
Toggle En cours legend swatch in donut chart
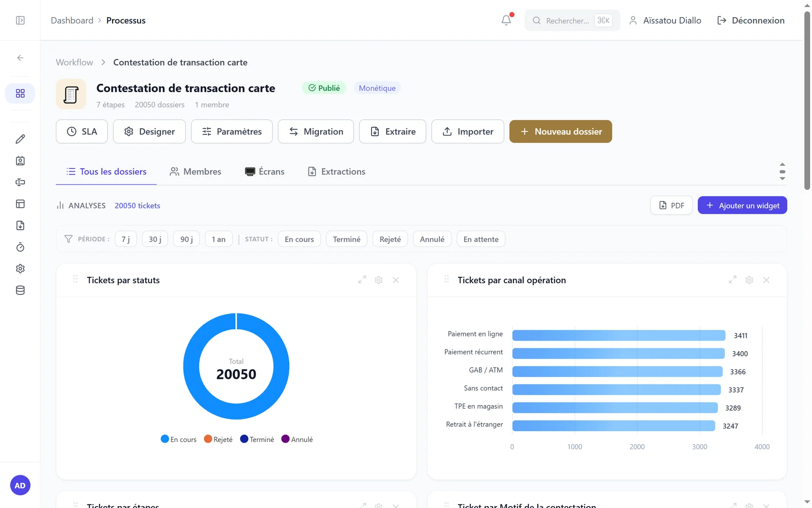165,439
